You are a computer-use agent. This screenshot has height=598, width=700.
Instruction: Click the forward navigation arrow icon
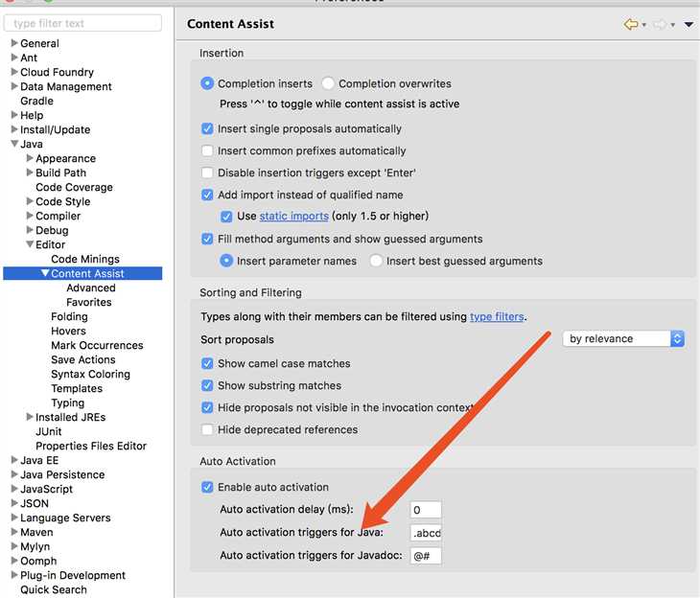[x=660, y=24]
